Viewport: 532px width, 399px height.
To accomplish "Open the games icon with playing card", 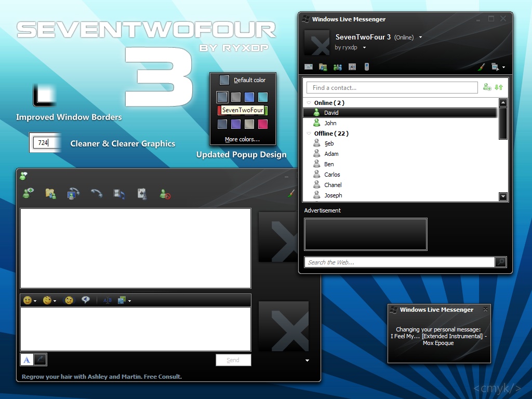I will coord(142,194).
